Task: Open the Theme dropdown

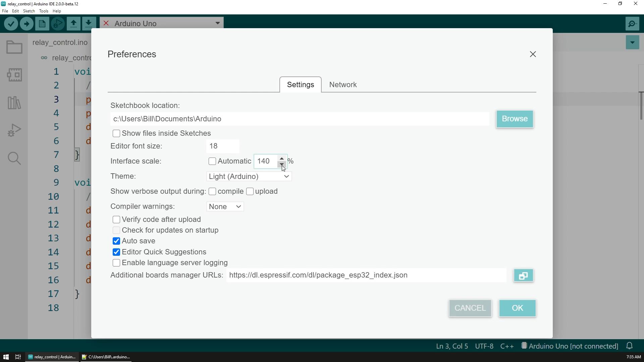Action: (x=249, y=177)
